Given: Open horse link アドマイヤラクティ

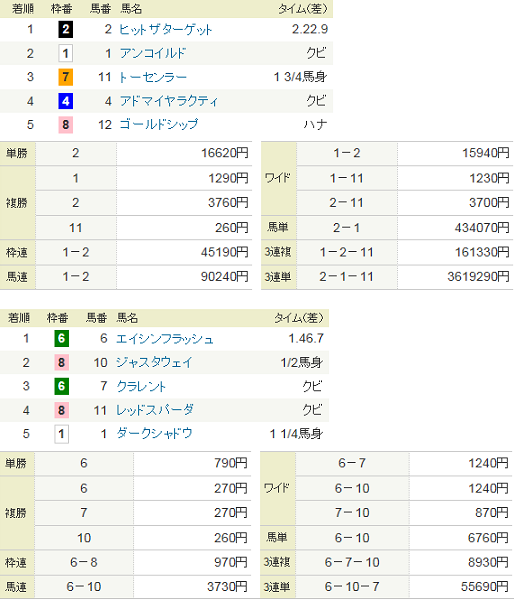Looking at the screenshot, I should [x=168, y=101].
